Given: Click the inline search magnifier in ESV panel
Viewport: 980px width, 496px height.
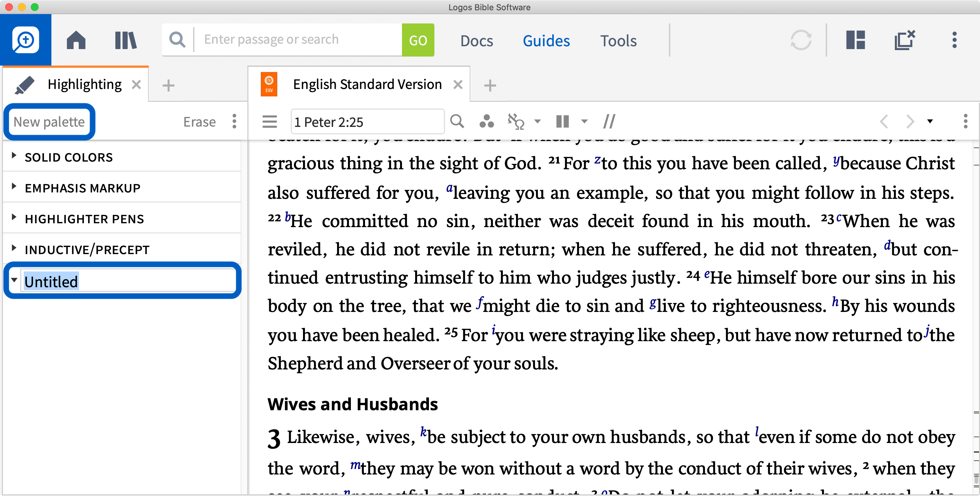Looking at the screenshot, I should tap(457, 121).
